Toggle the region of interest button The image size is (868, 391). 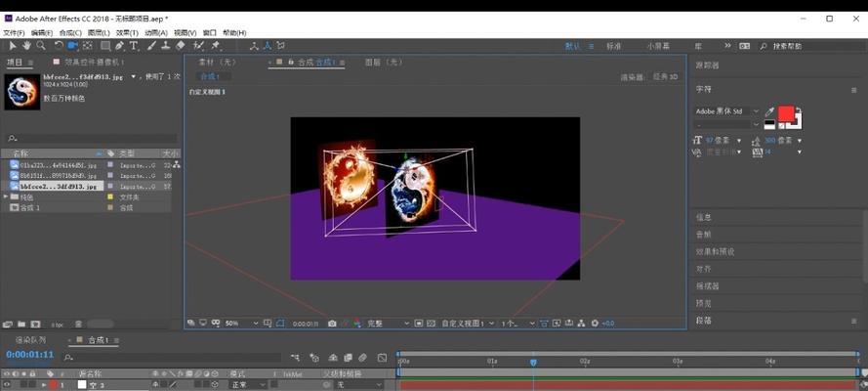419,323
